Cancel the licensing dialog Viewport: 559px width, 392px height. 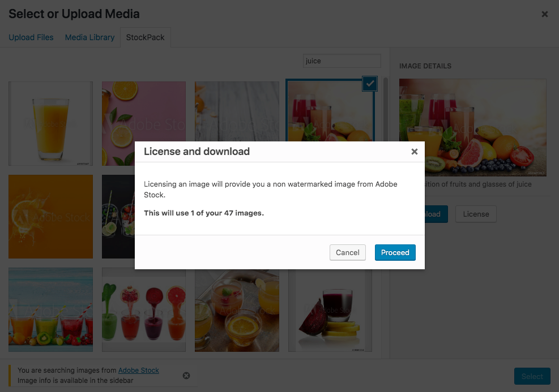coord(347,252)
